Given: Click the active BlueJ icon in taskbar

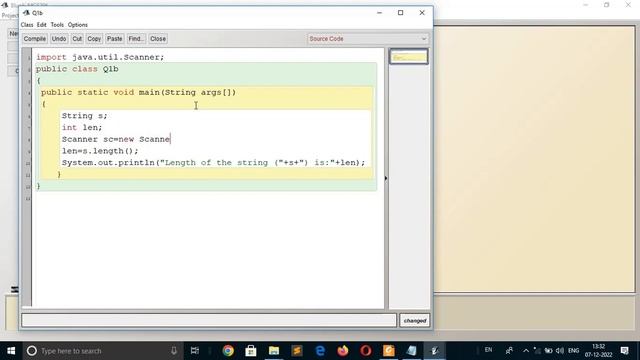Looking at the screenshot, I should [435, 351].
